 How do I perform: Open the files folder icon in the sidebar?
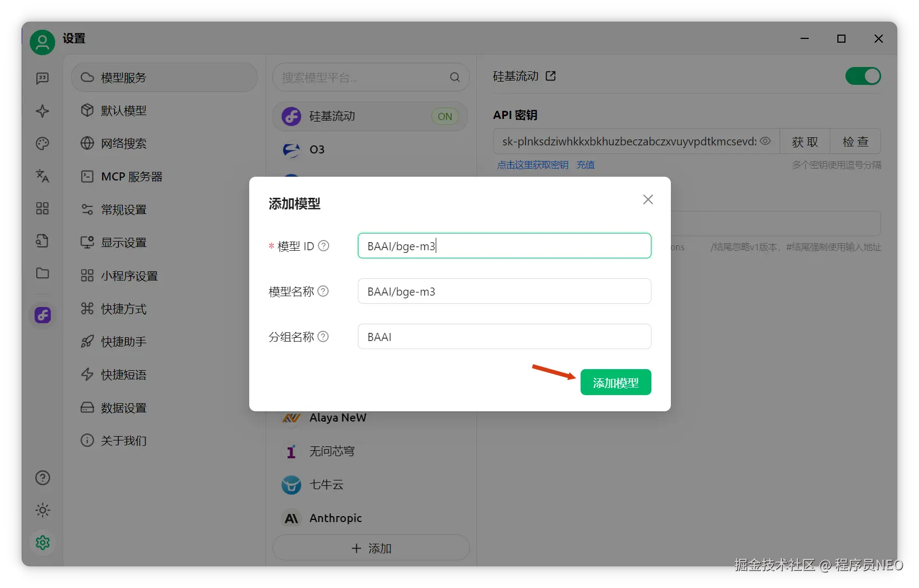[x=42, y=273]
